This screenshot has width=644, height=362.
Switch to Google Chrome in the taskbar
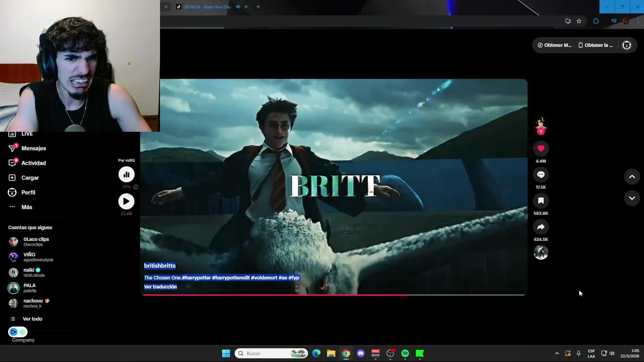point(346,353)
